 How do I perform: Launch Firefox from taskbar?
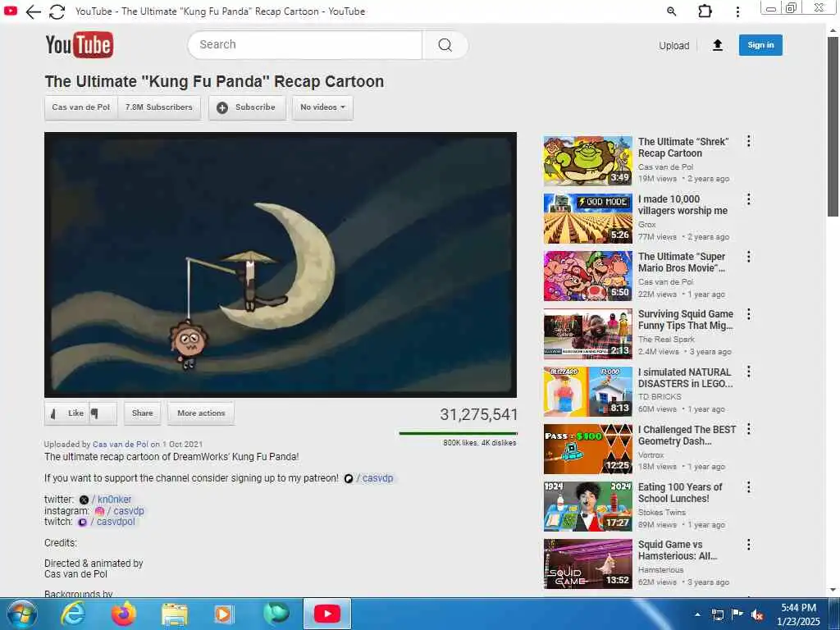point(124,614)
